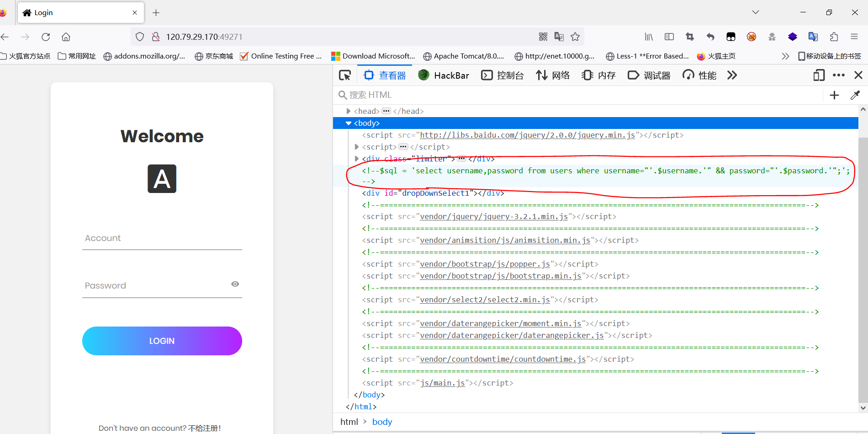The width and height of the screenshot is (868, 434).
Task: Select the div id dropDownSelect1 node
Action: click(433, 193)
